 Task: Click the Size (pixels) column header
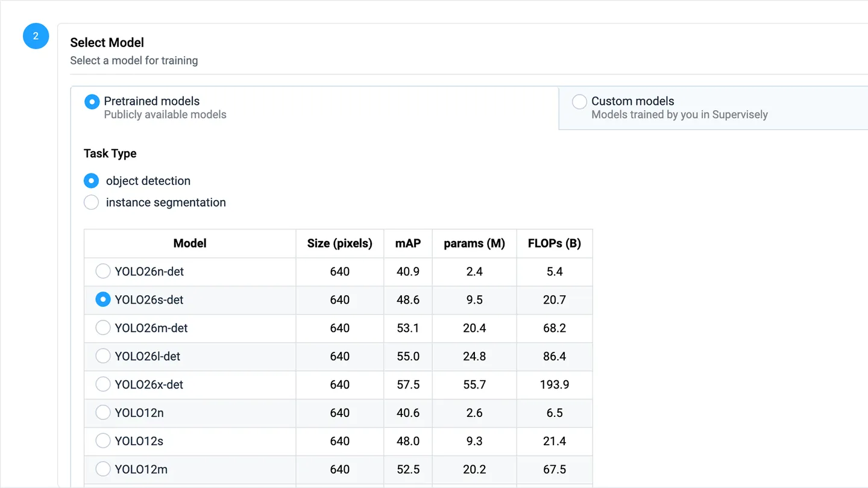pos(340,243)
